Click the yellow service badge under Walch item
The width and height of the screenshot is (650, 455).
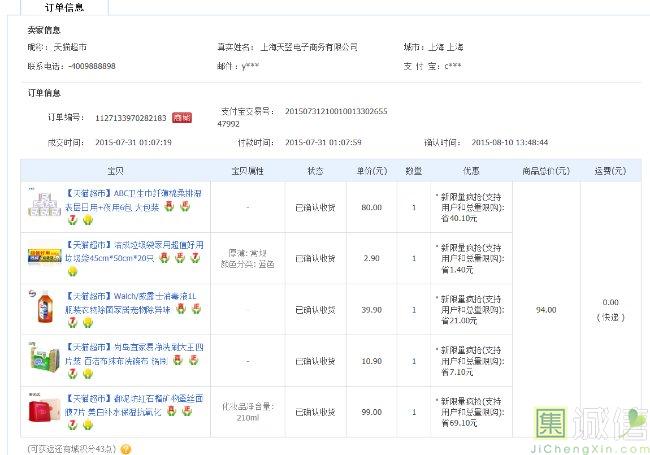(x=87, y=323)
